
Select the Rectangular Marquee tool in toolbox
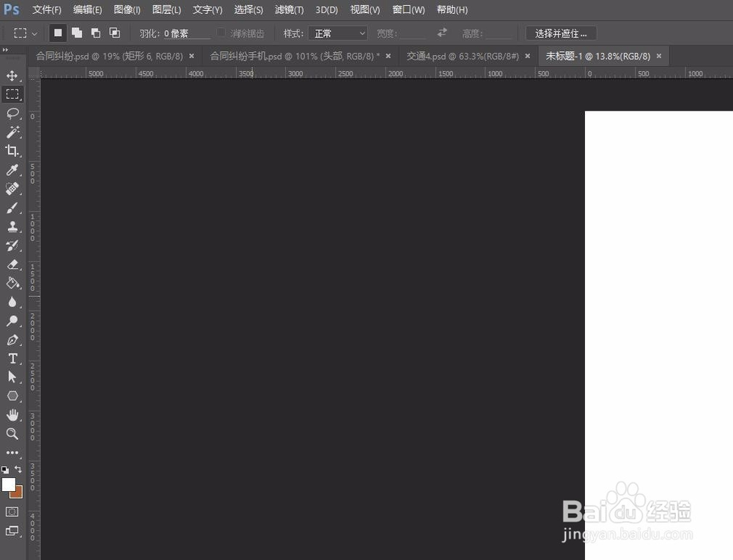pyautogui.click(x=12, y=95)
